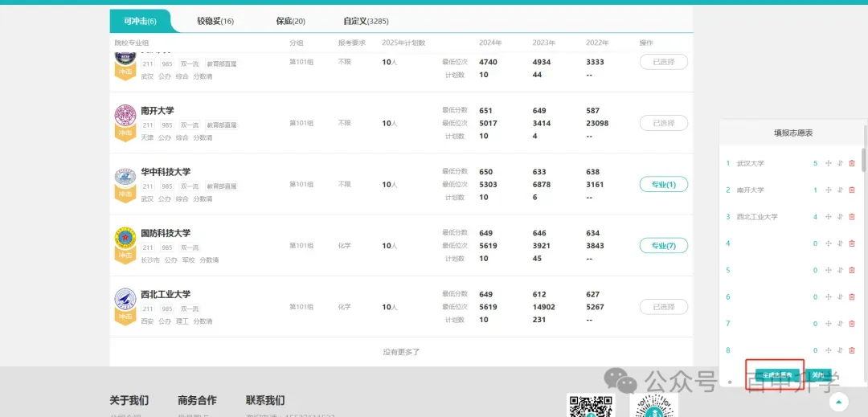Open the 较稳妥(16) tab
The width and height of the screenshot is (868, 417).
tap(215, 21)
